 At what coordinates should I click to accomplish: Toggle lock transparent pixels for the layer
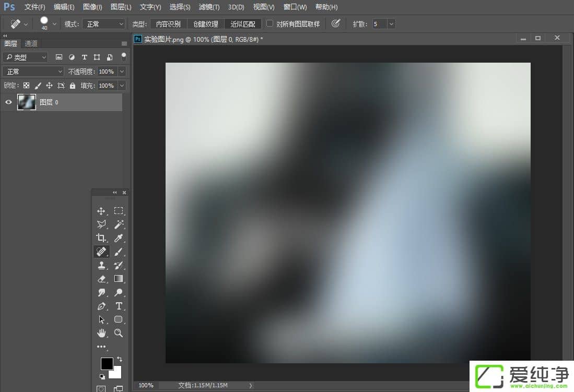[x=26, y=85]
